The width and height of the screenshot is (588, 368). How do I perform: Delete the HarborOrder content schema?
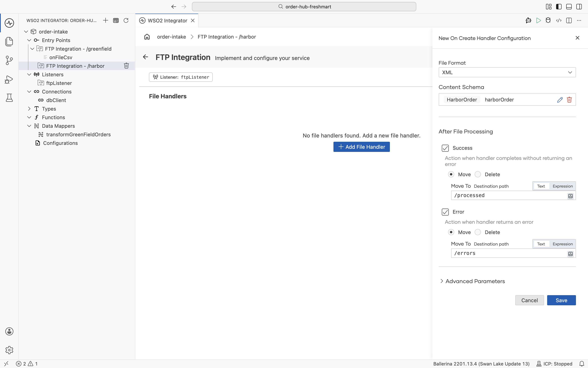569,100
